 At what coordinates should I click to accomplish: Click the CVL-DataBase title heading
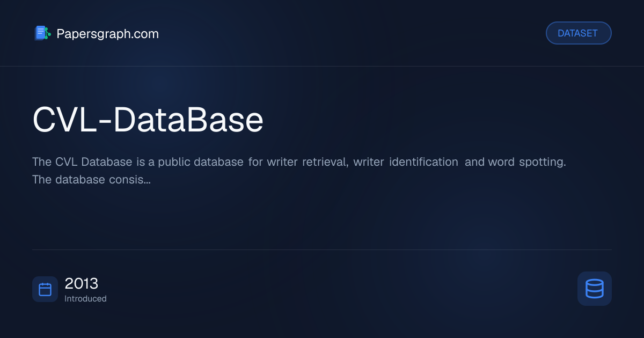[x=148, y=120]
